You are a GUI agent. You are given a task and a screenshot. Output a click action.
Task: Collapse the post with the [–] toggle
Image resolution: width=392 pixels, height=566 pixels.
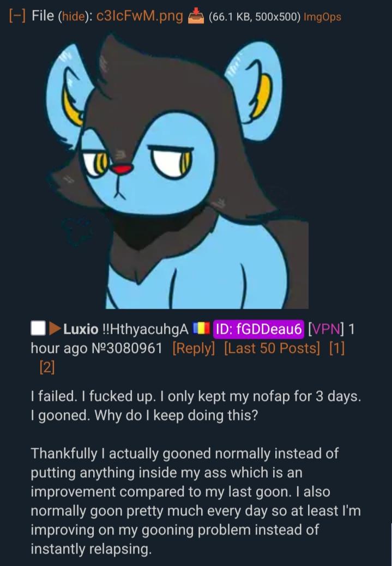pos(17,16)
